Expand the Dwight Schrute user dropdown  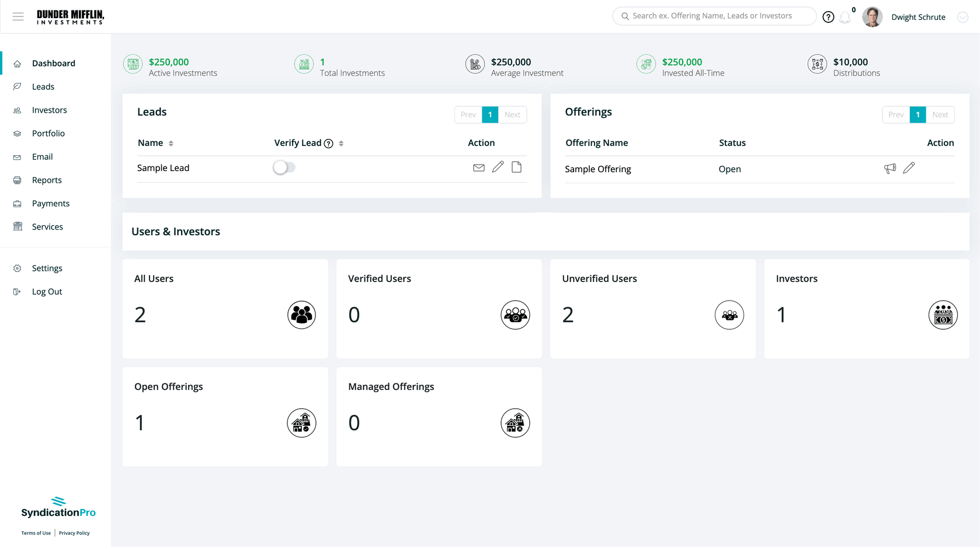[962, 18]
